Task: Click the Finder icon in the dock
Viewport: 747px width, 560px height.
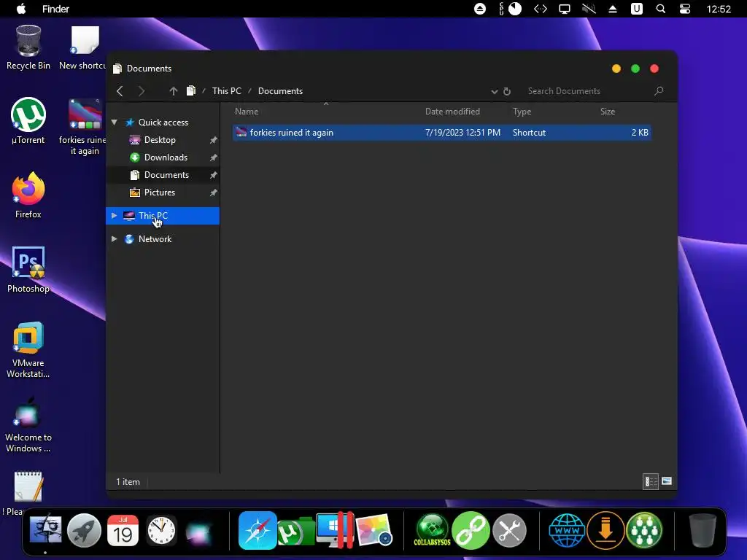Action: [x=45, y=530]
